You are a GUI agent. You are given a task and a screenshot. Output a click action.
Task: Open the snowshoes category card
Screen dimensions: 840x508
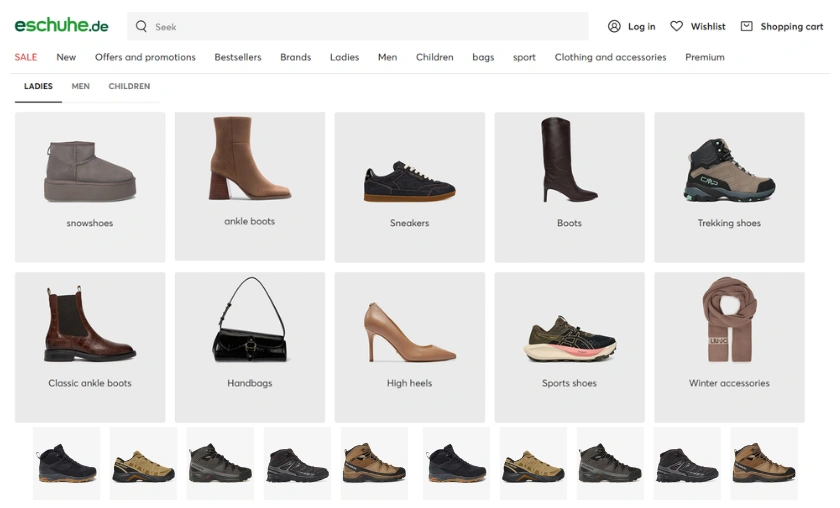(x=90, y=187)
